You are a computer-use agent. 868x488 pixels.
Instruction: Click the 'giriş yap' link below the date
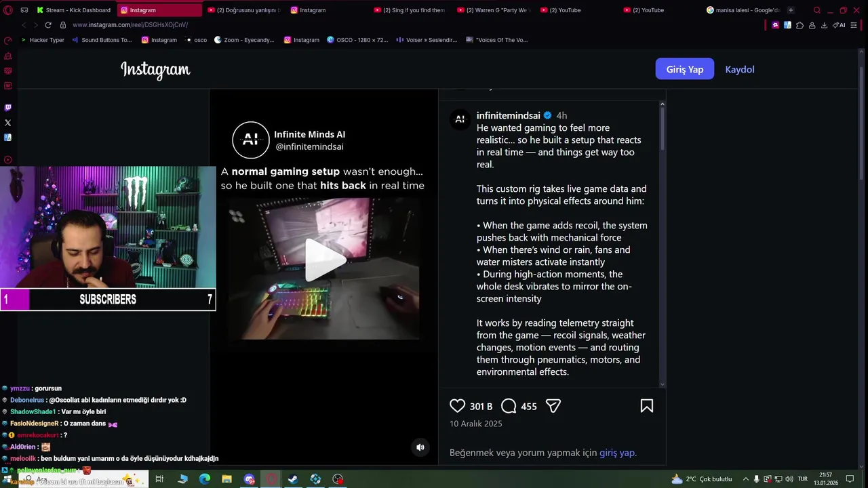pyautogui.click(x=616, y=453)
